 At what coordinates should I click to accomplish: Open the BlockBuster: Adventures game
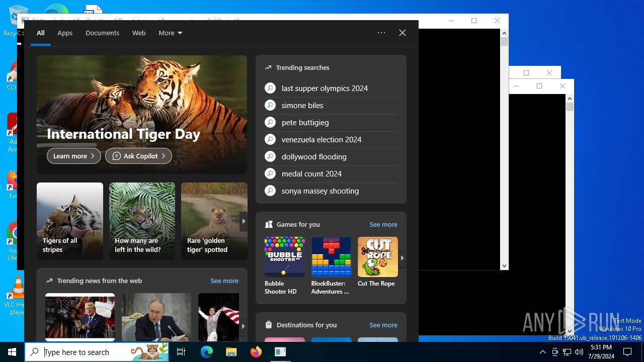click(331, 266)
